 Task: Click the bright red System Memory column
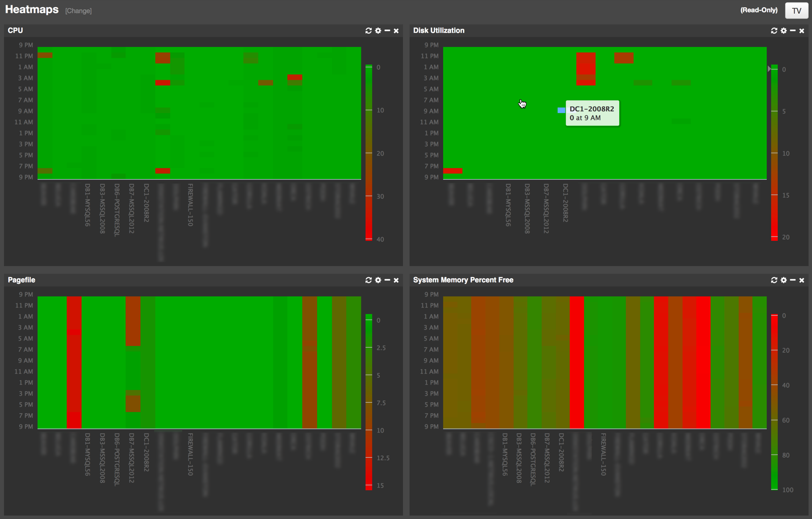click(577, 362)
